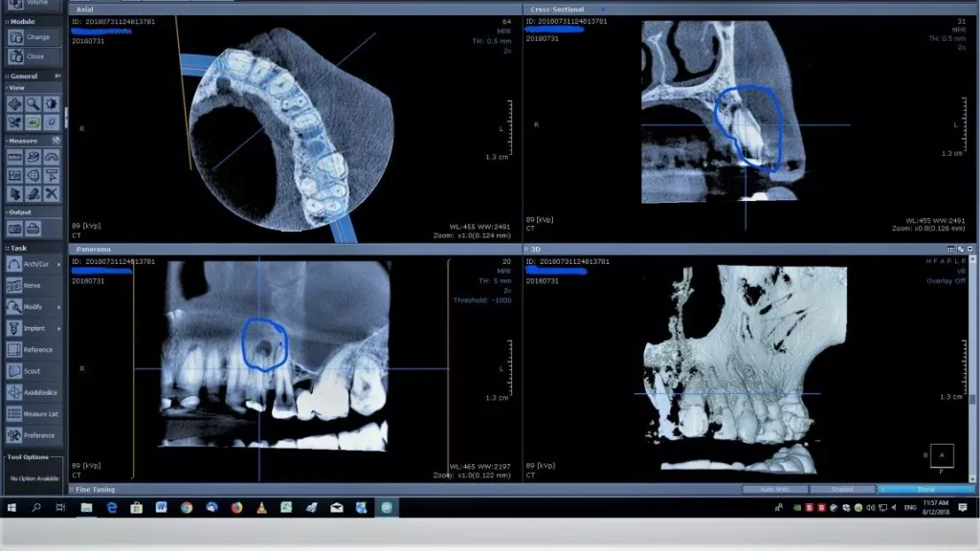
Task: Launch the Scout task tool
Action: pos(29,371)
